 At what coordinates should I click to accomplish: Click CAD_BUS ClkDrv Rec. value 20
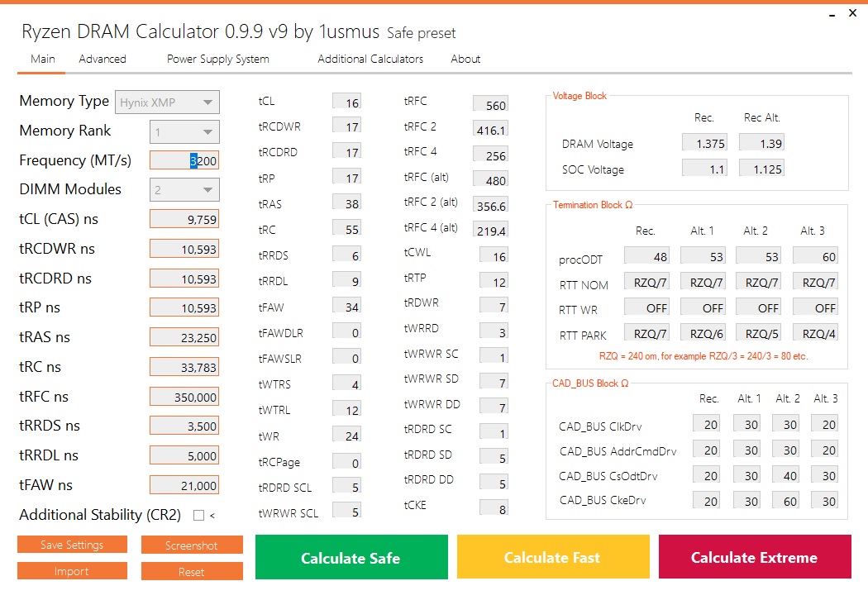click(706, 423)
